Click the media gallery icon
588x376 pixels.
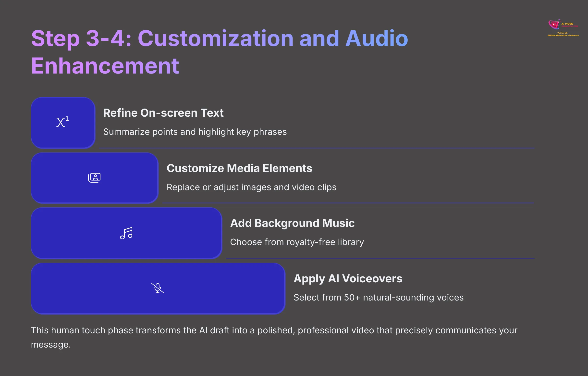tap(94, 178)
